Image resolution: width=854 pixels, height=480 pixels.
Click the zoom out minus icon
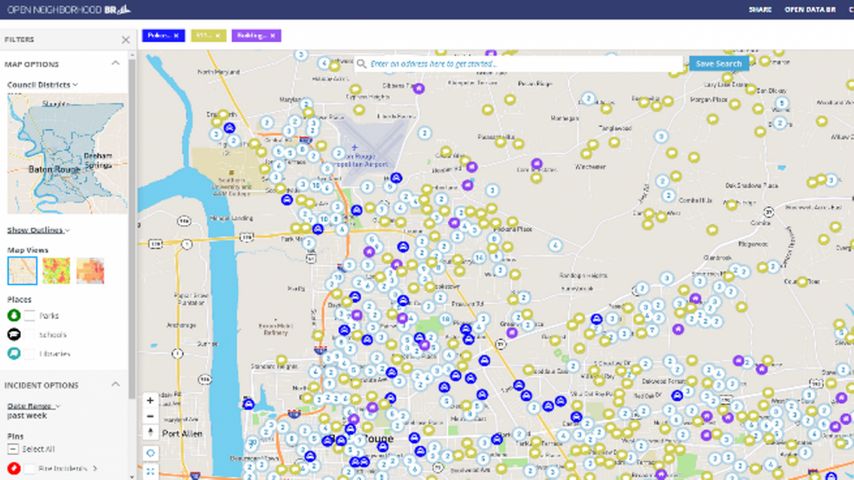point(150,416)
